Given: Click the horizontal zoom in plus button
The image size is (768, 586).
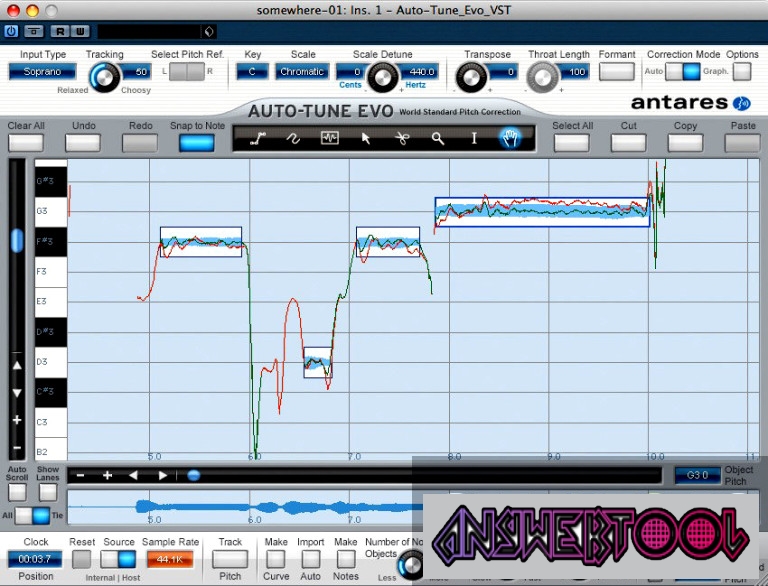Looking at the screenshot, I should pyautogui.click(x=107, y=475).
